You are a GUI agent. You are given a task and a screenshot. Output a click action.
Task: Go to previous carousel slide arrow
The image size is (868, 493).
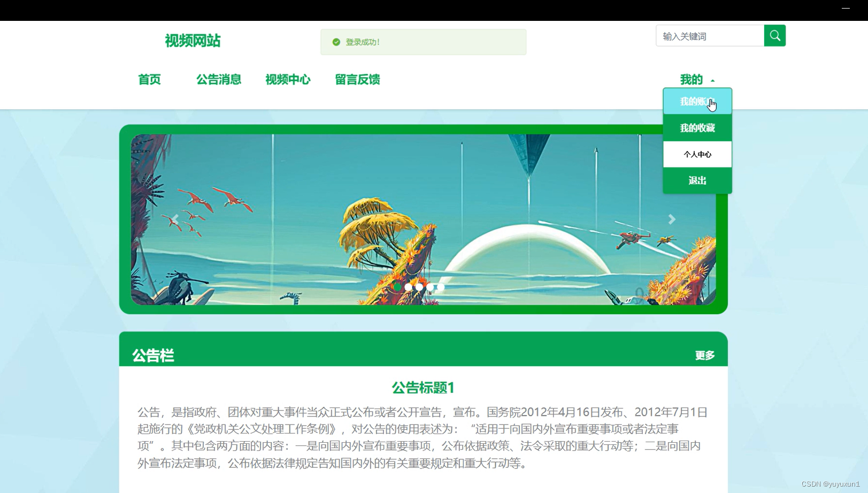[175, 219]
